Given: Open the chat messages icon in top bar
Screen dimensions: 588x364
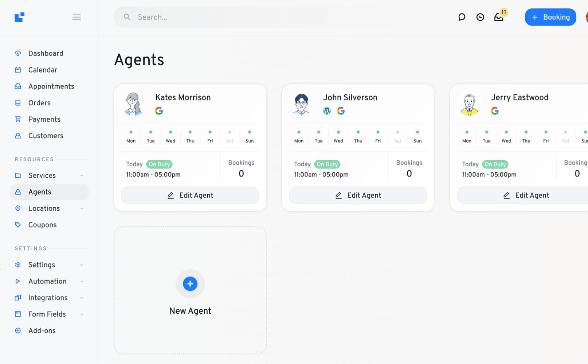Looking at the screenshot, I should point(462,17).
